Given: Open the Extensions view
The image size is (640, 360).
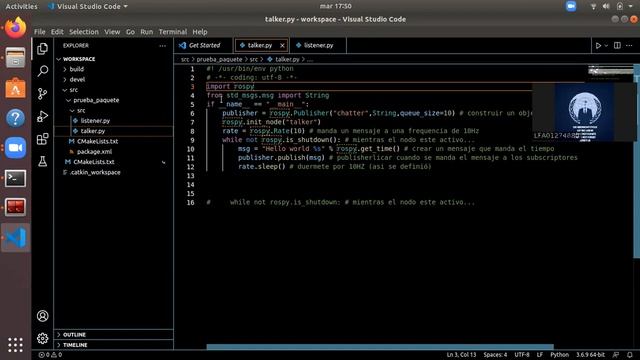Looking at the screenshot, I should pyautogui.click(x=42, y=139).
